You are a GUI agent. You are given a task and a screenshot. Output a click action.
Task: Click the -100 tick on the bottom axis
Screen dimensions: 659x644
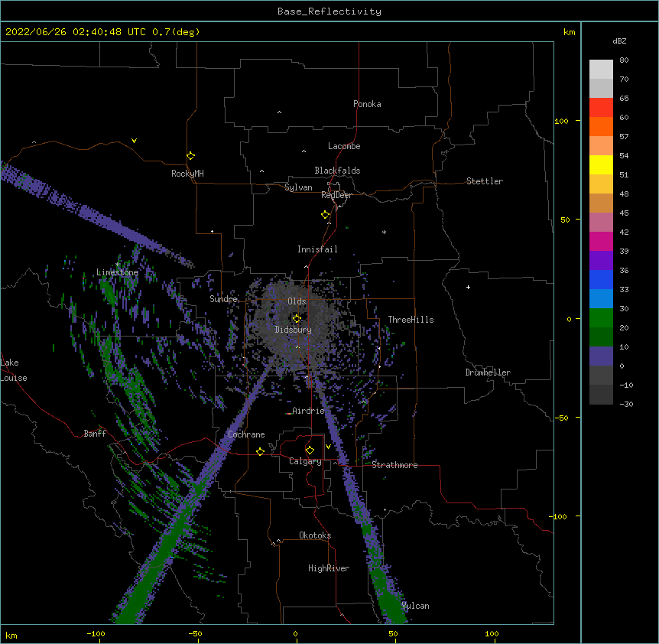[x=96, y=633]
